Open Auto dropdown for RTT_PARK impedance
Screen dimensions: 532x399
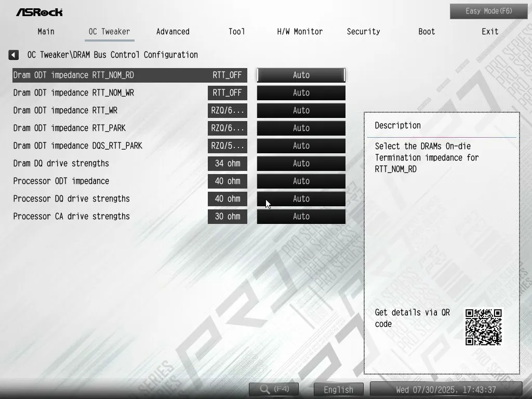click(x=301, y=128)
